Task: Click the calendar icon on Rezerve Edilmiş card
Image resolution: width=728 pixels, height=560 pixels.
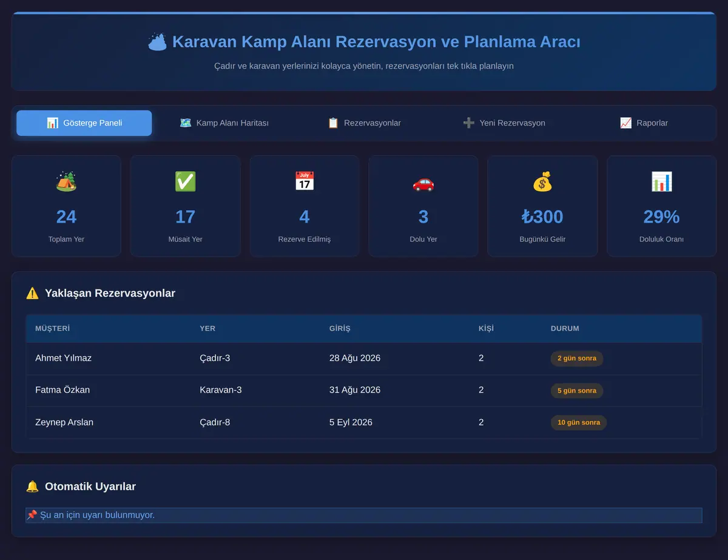Action: click(305, 181)
